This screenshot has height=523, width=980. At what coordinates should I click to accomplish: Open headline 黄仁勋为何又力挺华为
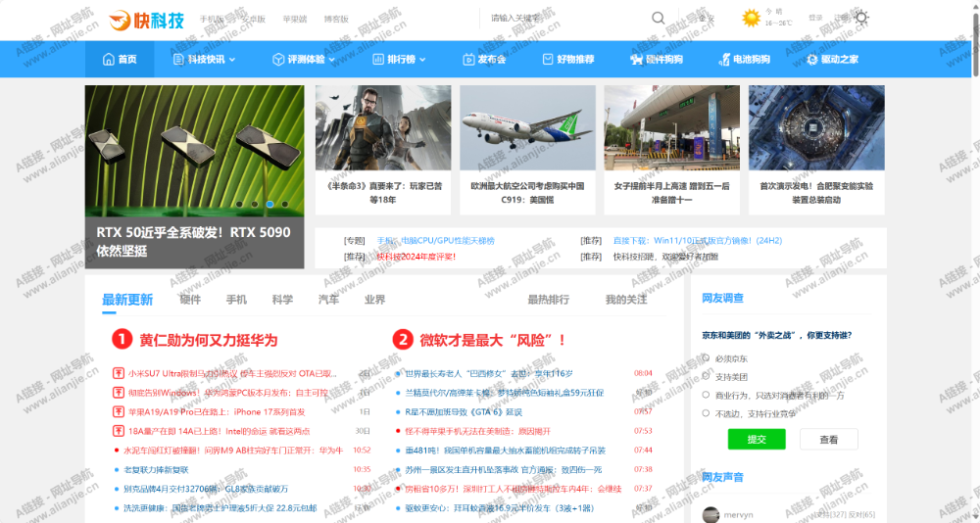[208, 341]
